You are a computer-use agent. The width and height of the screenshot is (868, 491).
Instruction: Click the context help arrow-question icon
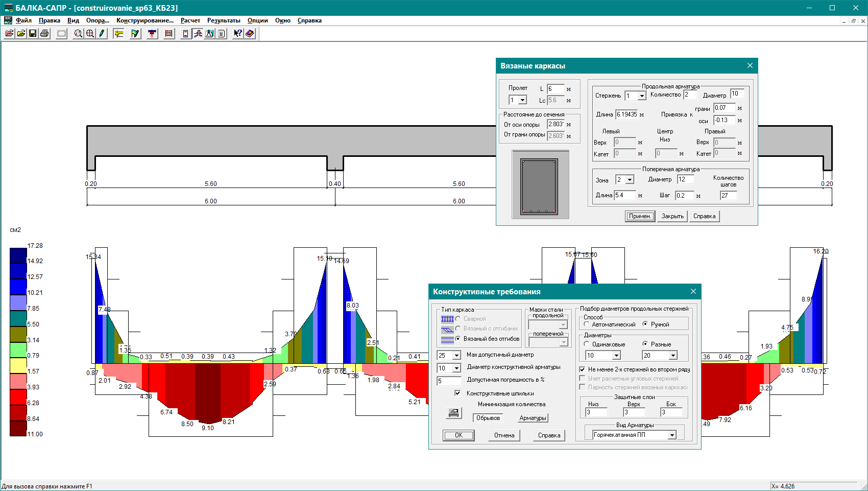click(237, 34)
